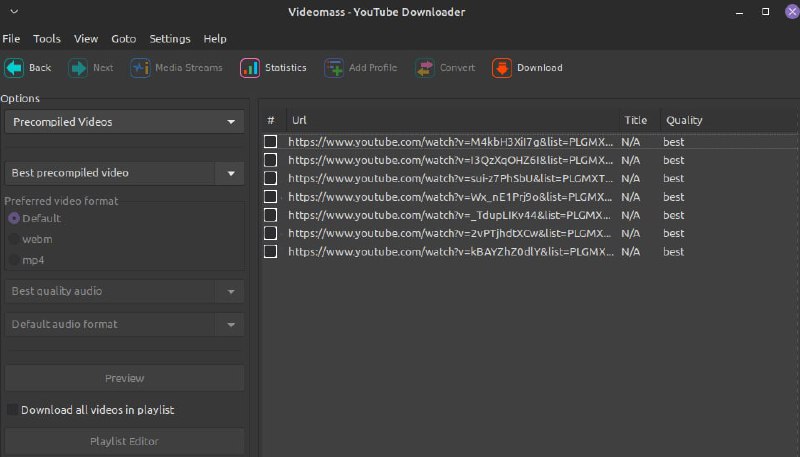Click the Add Profile icon

coord(334,68)
